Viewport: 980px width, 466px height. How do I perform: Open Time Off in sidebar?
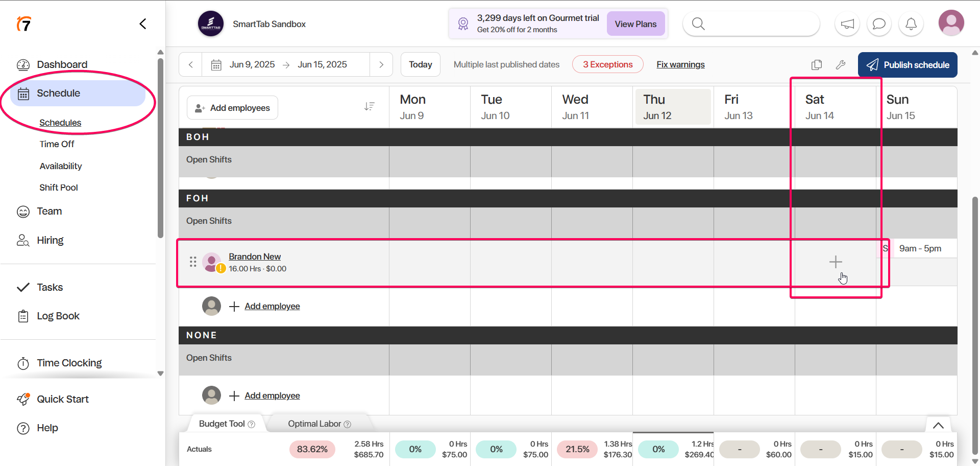57,144
